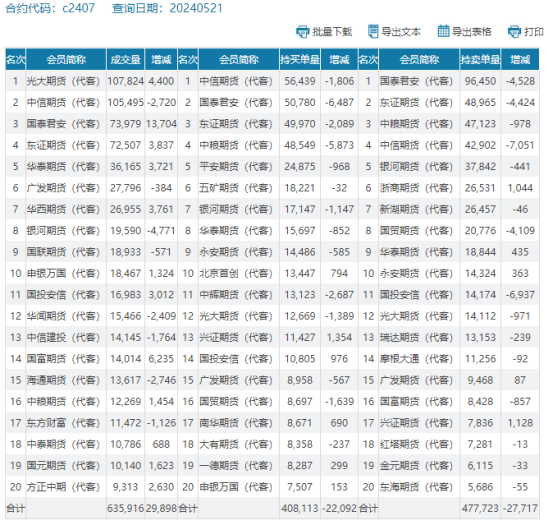Click the 打印 printer icon
The height and width of the screenshot is (525, 554).
[514, 32]
